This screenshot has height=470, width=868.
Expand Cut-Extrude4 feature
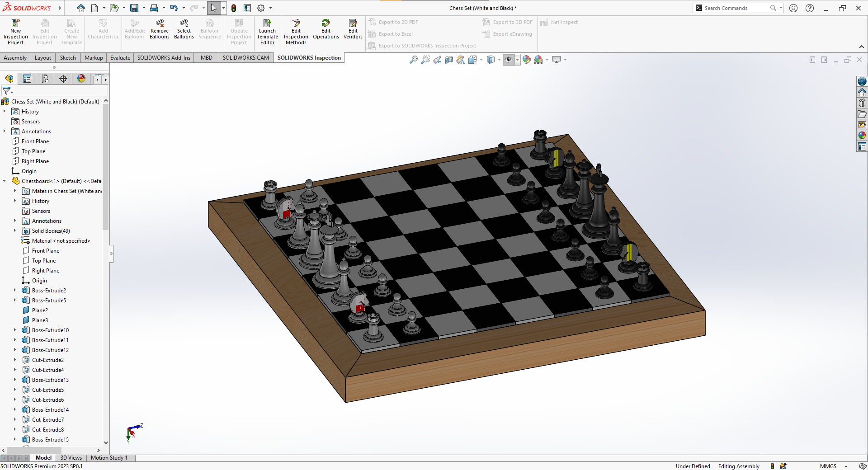pos(15,370)
